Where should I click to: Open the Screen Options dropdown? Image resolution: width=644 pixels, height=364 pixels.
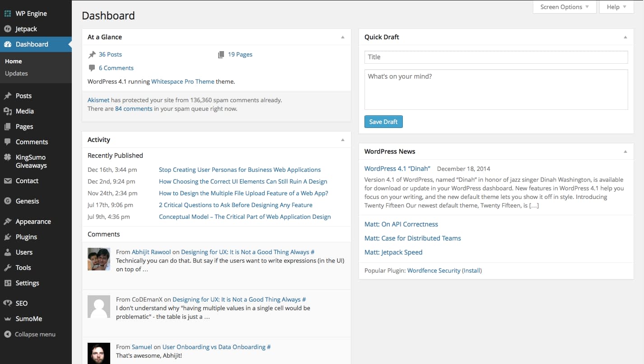pos(565,7)
